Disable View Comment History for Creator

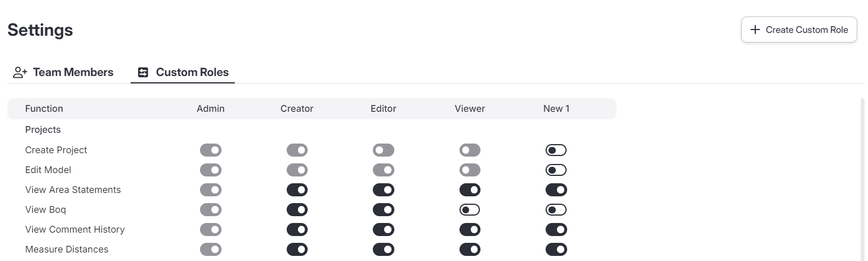pos(297,230)
